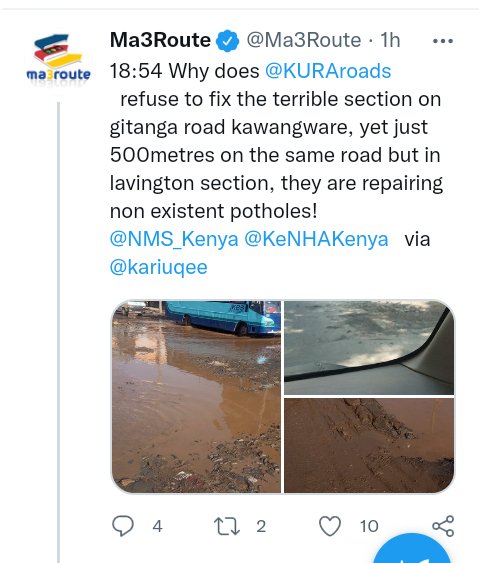Viewport: 480px width, 563px height.
Task: Click the like count number 10
Action: click(x=369, y=526)
